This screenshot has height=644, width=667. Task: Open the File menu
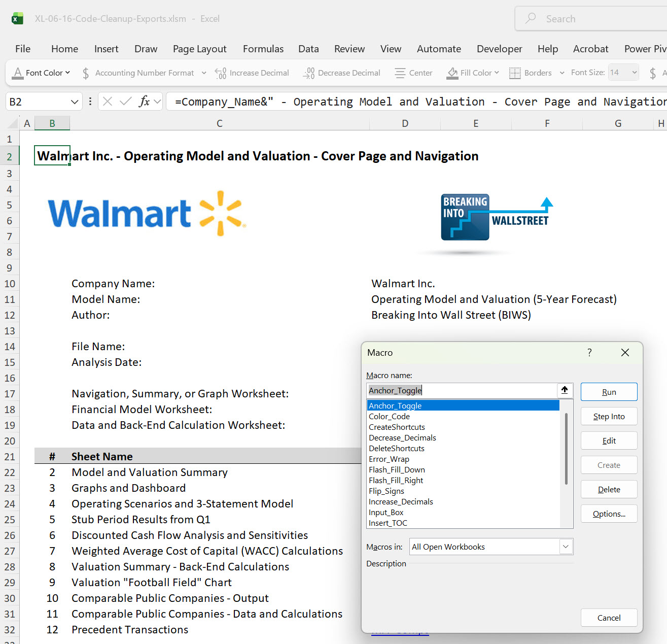23,49
